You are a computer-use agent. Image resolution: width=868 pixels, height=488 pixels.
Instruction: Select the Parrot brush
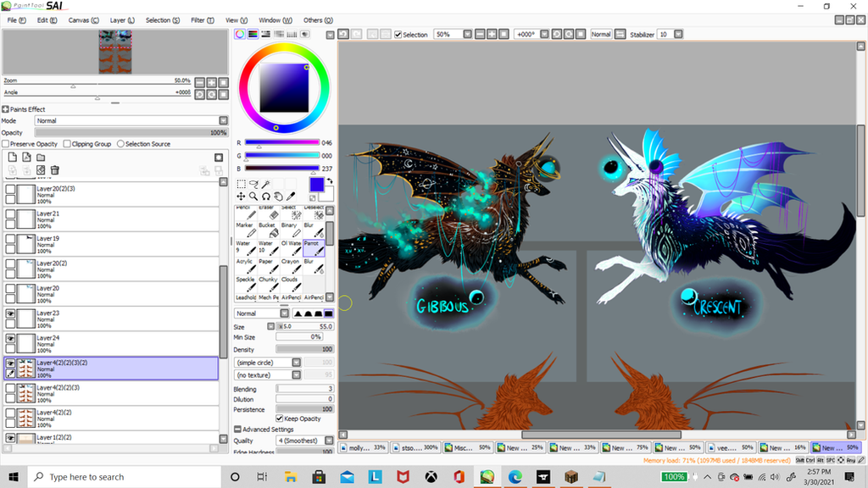[x=314, y=248]
